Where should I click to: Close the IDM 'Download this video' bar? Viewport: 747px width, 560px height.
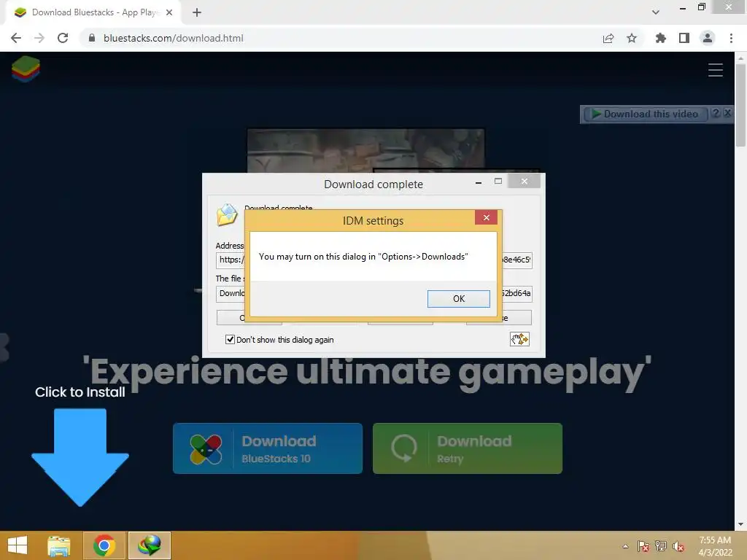727,113
